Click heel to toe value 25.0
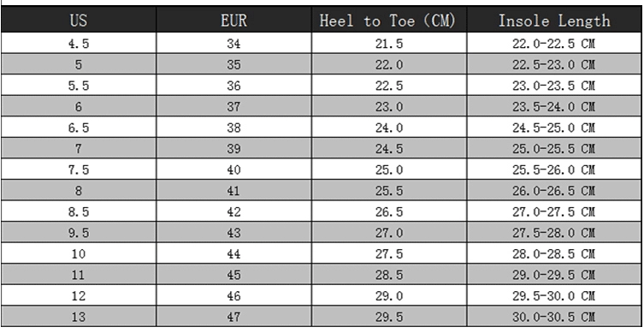This screenshot has width=644, height=333. pos(389,169)
